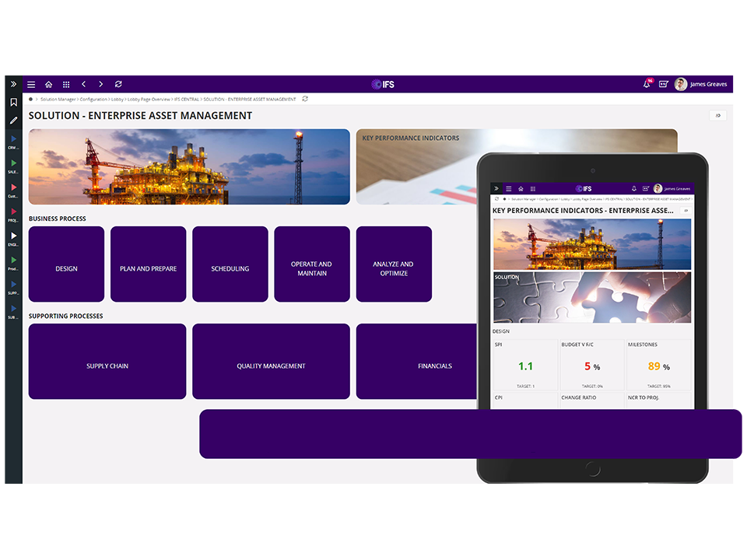The width and height of the screenshot is (747, 560).
Task: Open the SUPP shortcut in sidebar
Action: point(13,288)
